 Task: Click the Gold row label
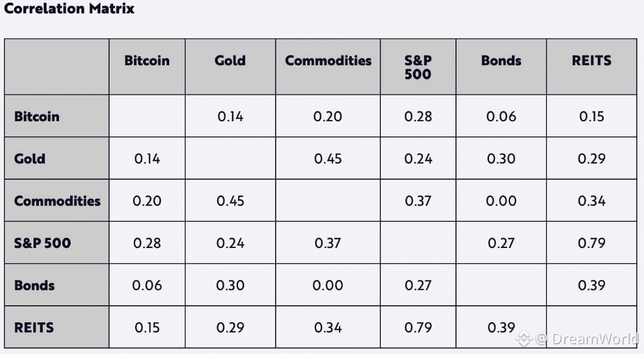(x=30, y=158)
